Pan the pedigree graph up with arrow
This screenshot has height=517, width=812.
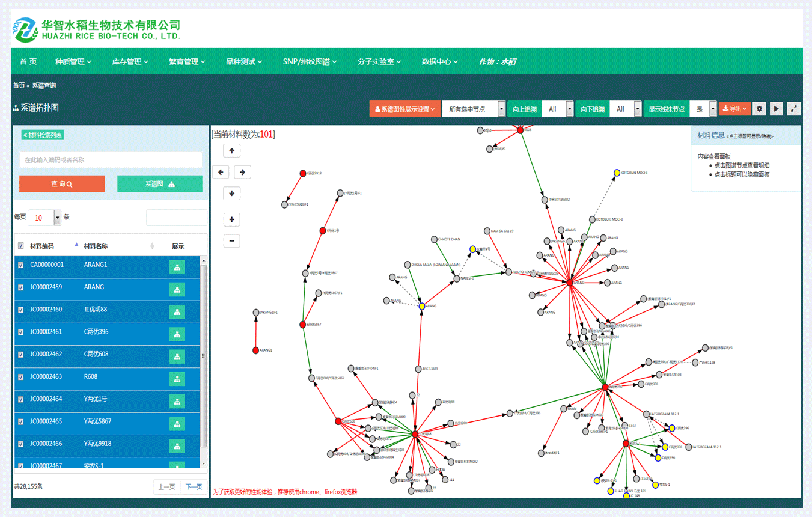click(231, 150)
